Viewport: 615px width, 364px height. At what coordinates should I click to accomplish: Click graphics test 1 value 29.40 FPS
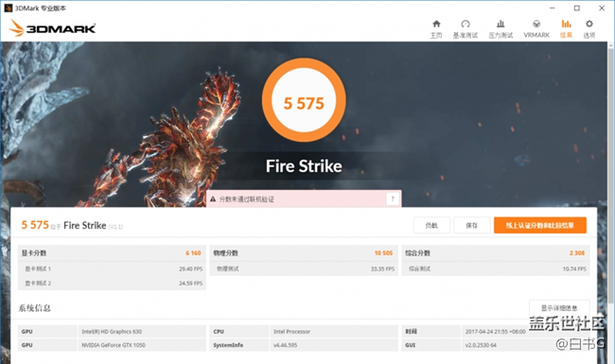190,269
